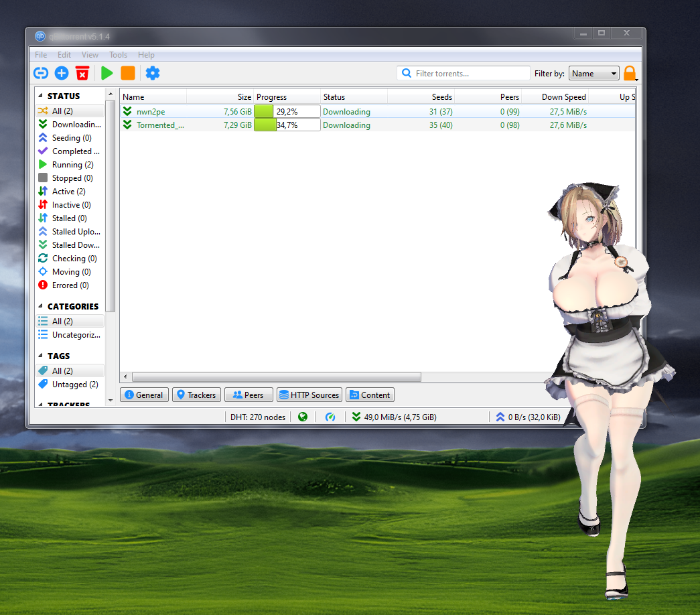
Task: Open the Tools menu
Action: 119,54
